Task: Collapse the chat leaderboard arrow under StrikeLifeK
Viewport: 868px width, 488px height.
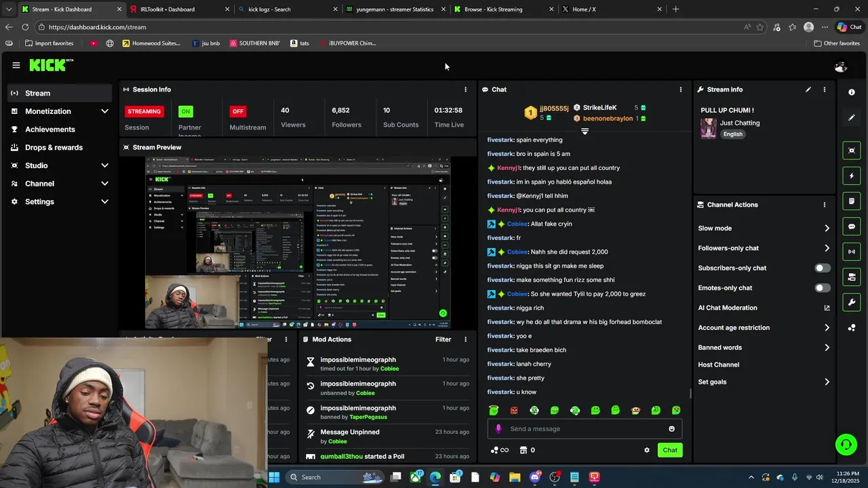Action: pyautogui.click(x=585, y=131)
